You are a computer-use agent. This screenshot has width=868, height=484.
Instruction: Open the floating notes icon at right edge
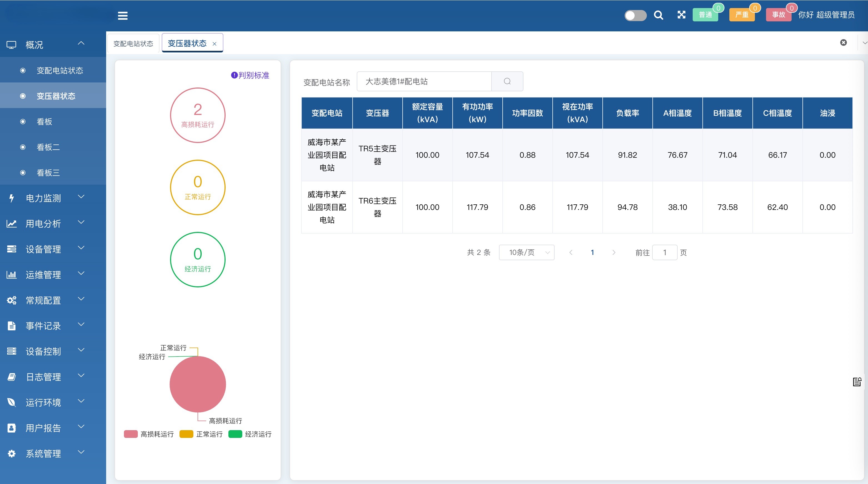click(x=857, y=382)
